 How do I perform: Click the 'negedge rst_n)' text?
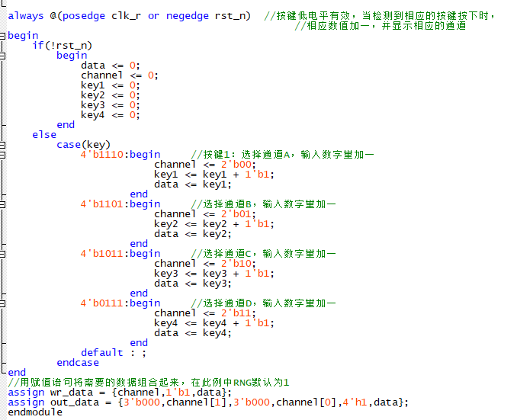click(x=208, y=16)
